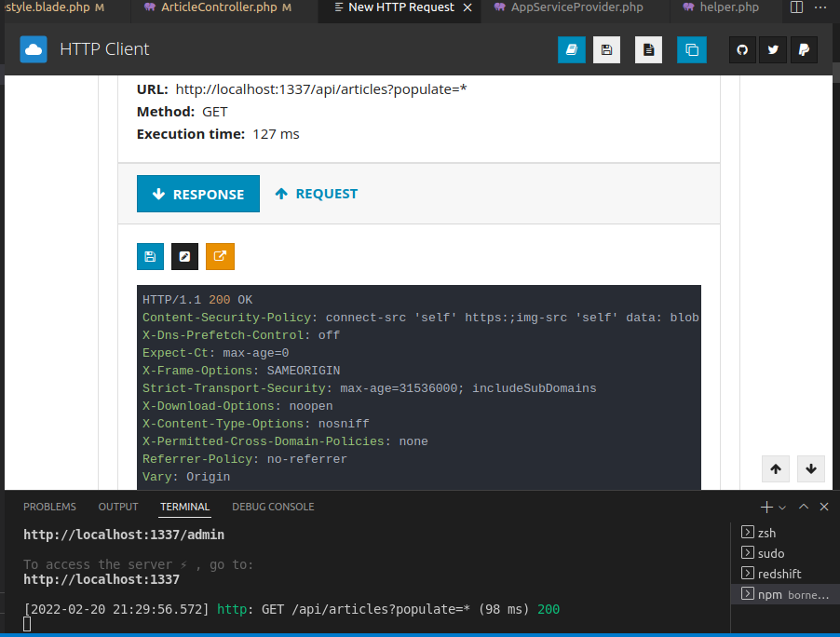This screenshot has height=637, width=840.
Task: Click the terminal GET /api/articles log line
Action: pyautogui.click(x=291, y=609)
